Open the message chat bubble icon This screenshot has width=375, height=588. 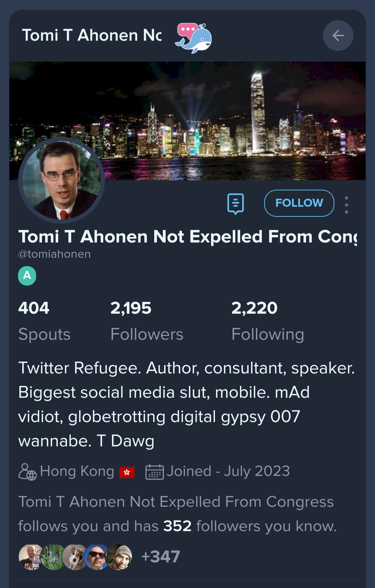pos(235,204)
